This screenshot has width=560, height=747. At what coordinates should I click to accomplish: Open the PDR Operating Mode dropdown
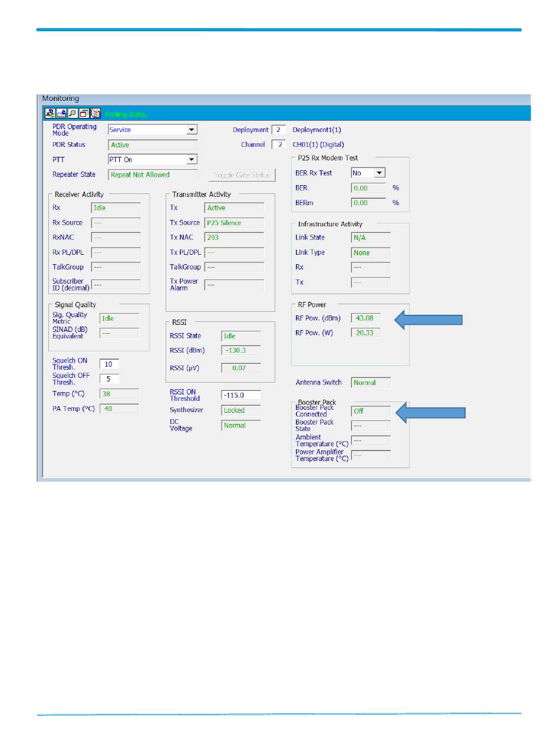click(191, 130)
